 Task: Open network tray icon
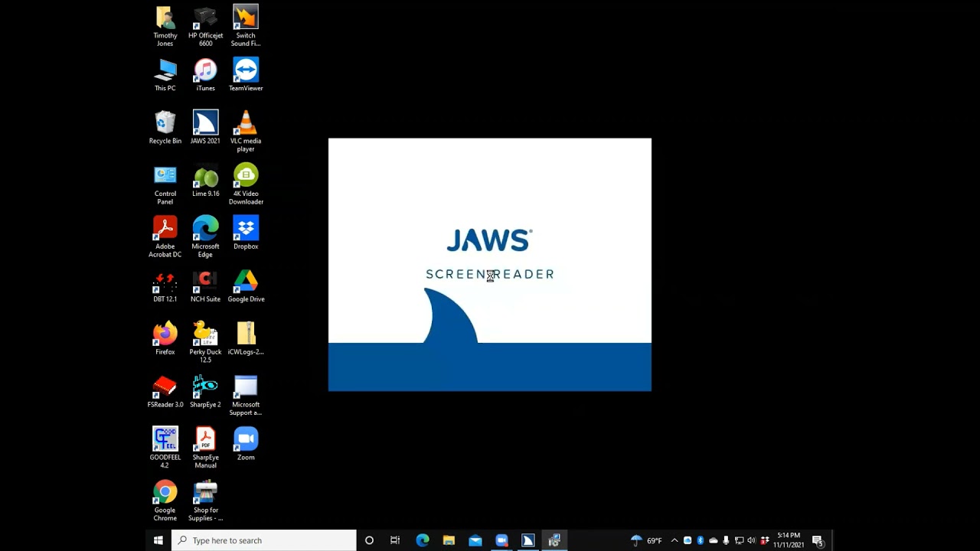(x=739, y=540)
